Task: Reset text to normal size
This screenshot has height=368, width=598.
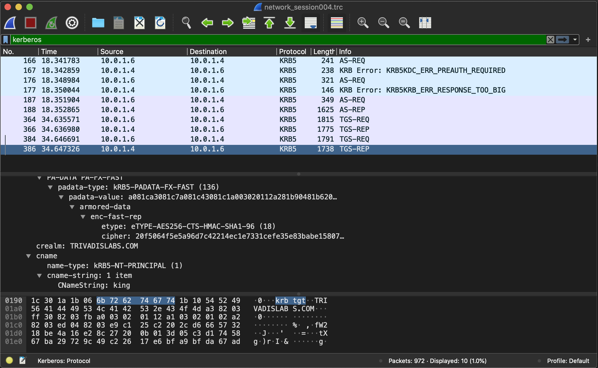Action: pos(404,23)
